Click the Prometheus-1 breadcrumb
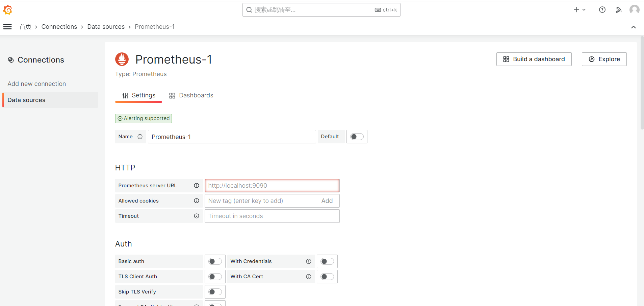This screenshot has height=306, width=644. coord(155,27)
